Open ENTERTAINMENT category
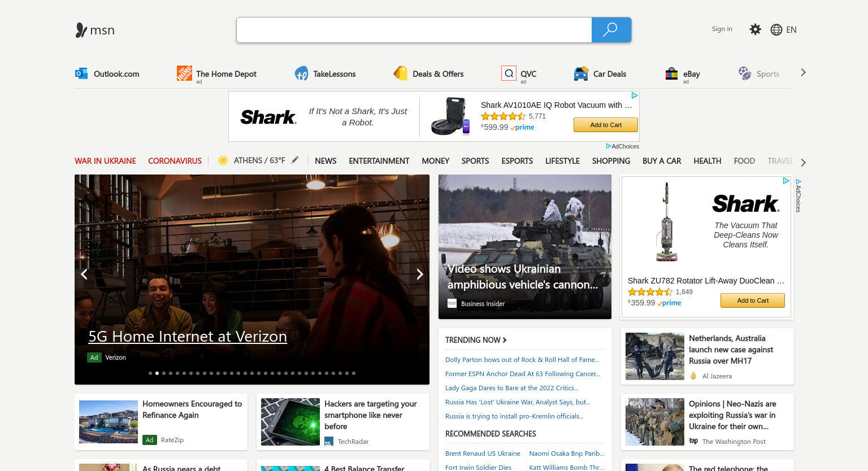The width and height of the screenshot is (868, 471). click(x=379, y=161)
